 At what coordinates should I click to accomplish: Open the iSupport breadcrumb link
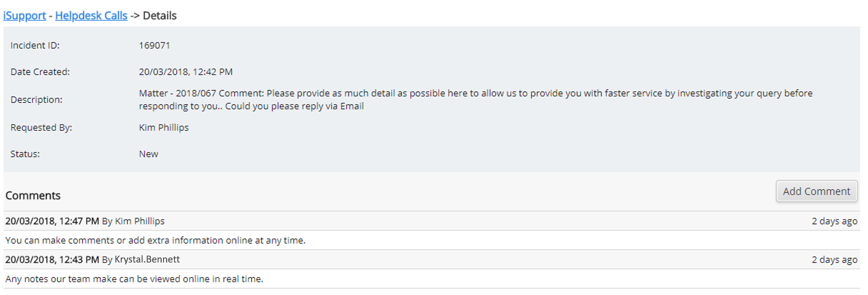click(25, 16)
